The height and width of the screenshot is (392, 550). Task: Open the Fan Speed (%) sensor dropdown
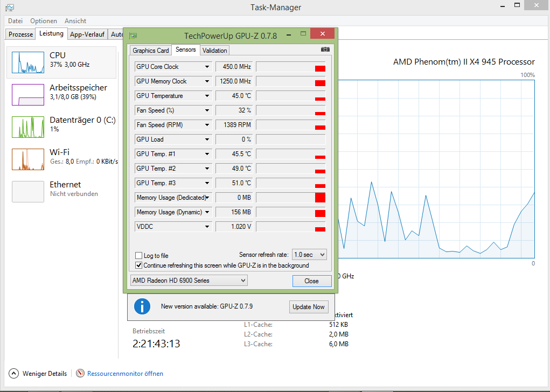(207, 110)
